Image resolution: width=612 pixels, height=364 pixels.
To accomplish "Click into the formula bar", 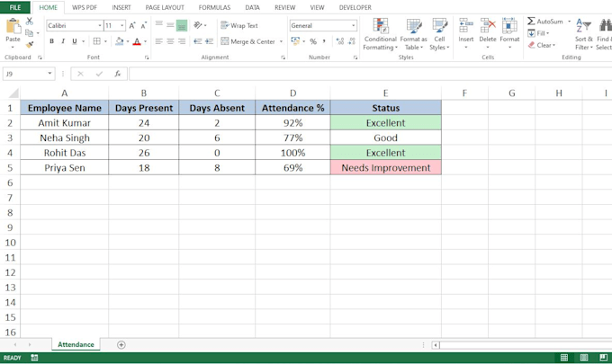I will [370, 74].
